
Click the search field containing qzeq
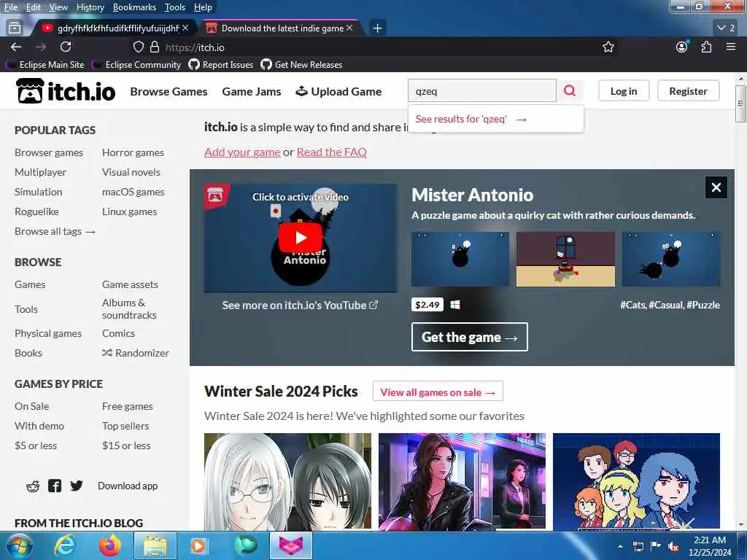click(x=481, y=90)
